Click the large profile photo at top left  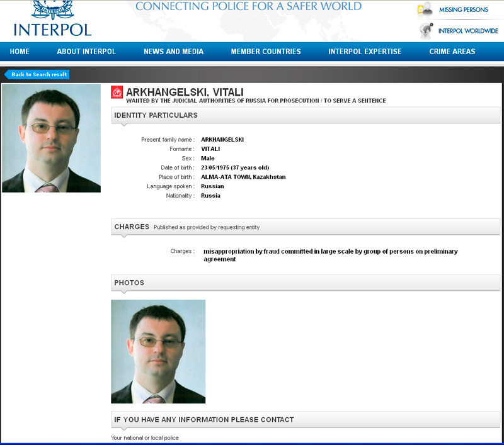(52, 138)
